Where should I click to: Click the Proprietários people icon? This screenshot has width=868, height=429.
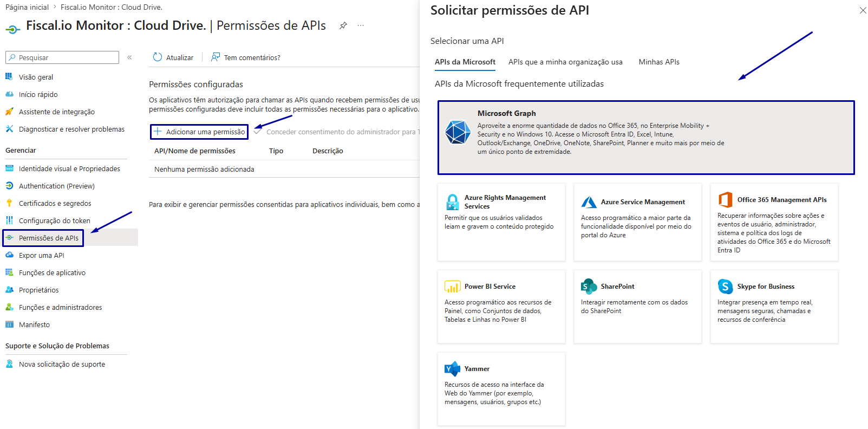tap(9, 290)
